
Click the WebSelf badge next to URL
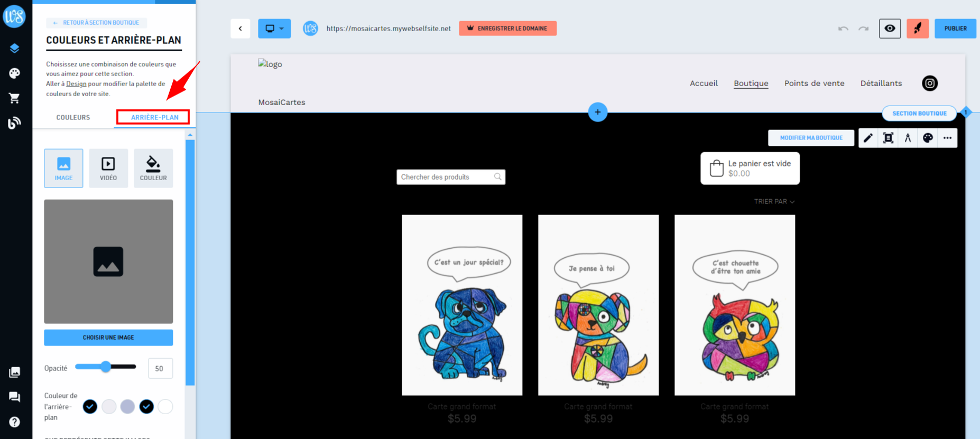[310, 29]
